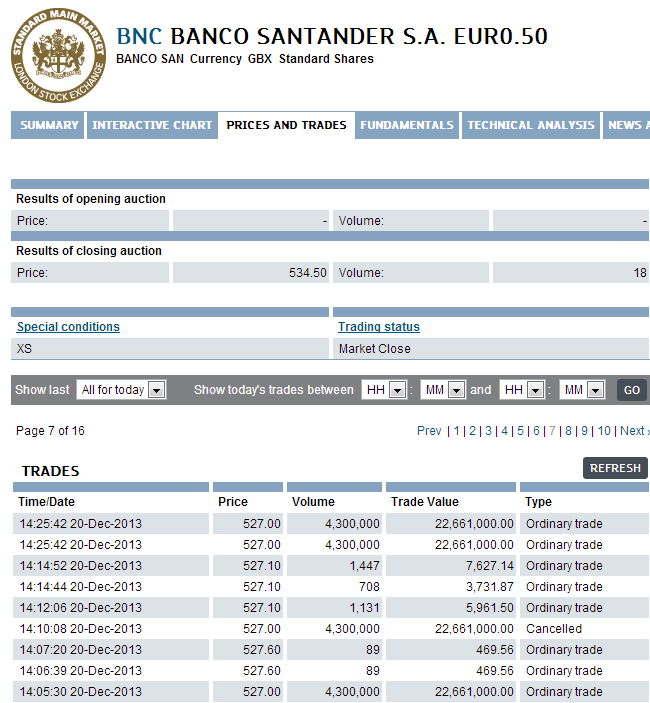
Task: Open the News tab at right edge
Action: point(627,125)
